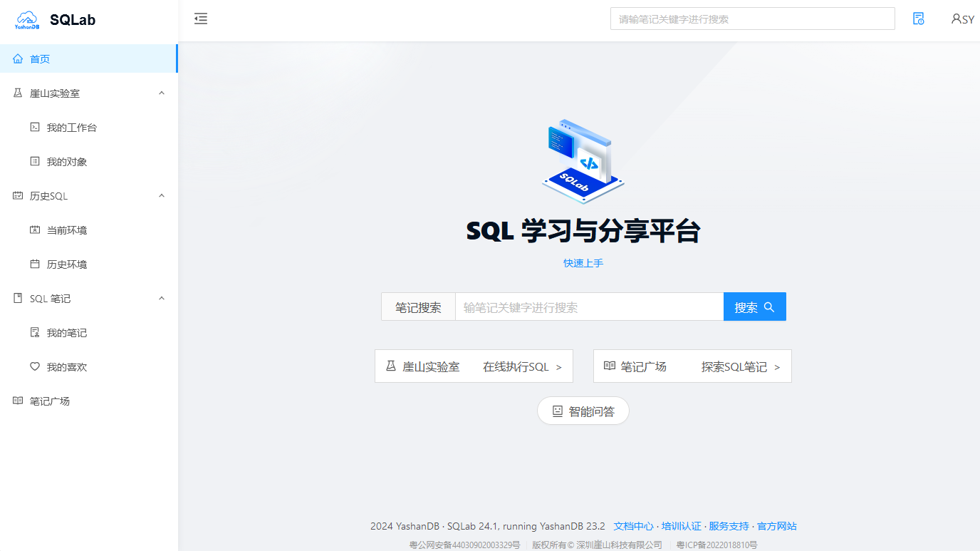Screen dimensions: 980x551
Task: Collapse the SQL 笔记 sidebar group
Action: (162, 299)
